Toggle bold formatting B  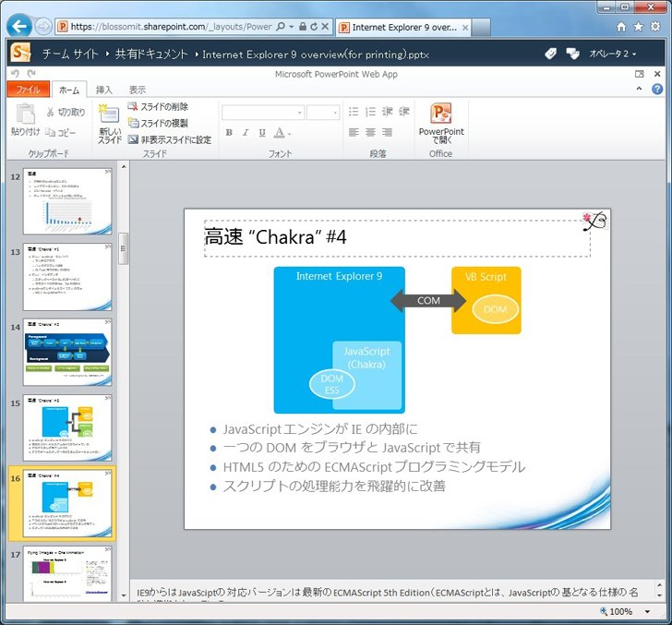pos(229,133)
